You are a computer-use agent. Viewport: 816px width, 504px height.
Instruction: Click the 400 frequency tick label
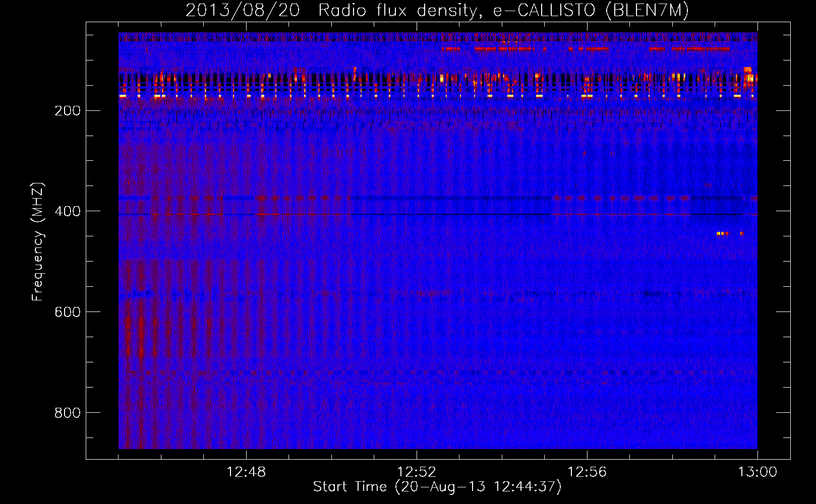point(67,212)
